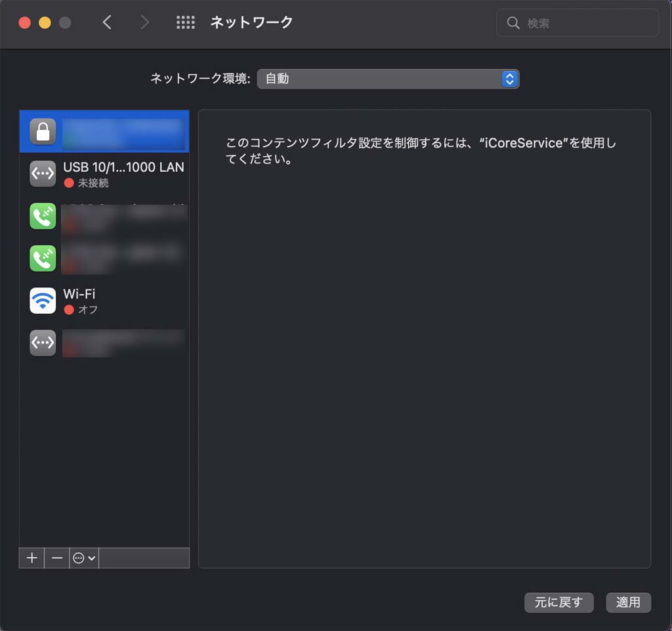672x631 pixels.
Task: Click the lock icon of selected content filter
Action: 43,132
